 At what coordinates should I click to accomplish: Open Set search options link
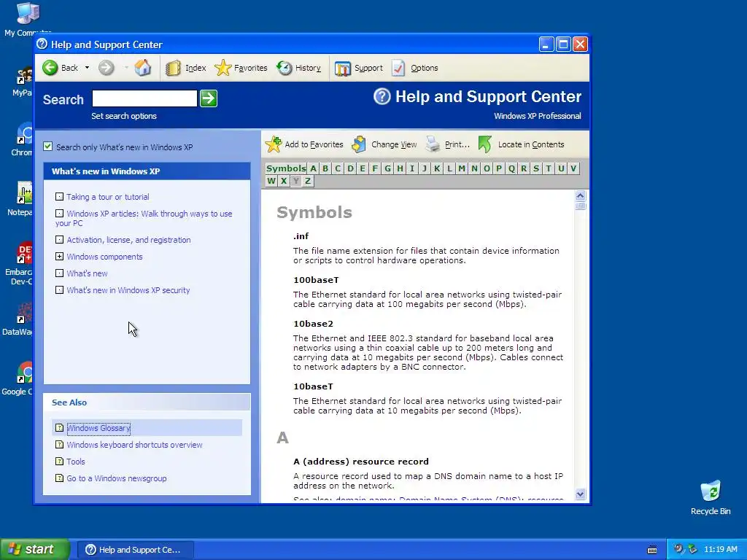pyautogui.click(x=124, y=116)
